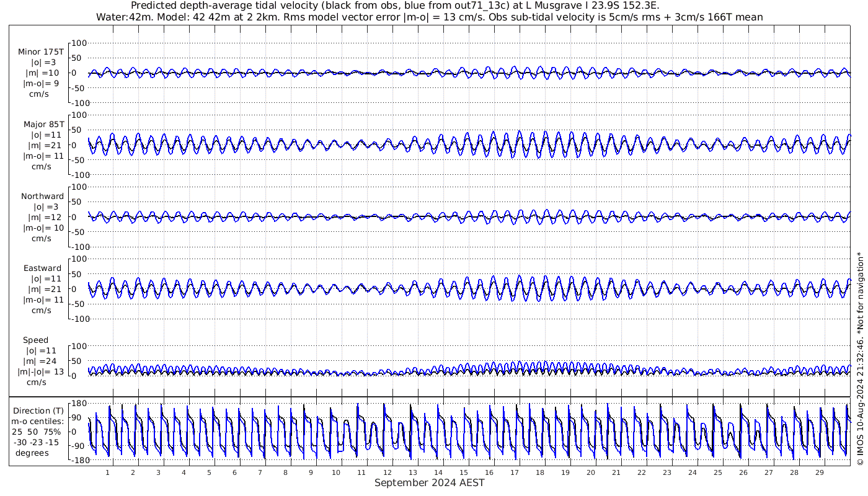Viewport: 868px width, 496px height.
Task: Select the 'Minor 175T' panel label
Action: point(41,52)
